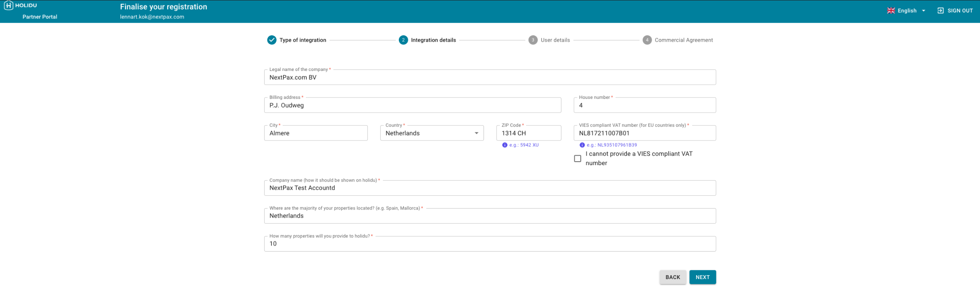Click the lennart.kok@nextpax.com email text
This screenshot has width=980, height=298.
[x=152, y=17]
